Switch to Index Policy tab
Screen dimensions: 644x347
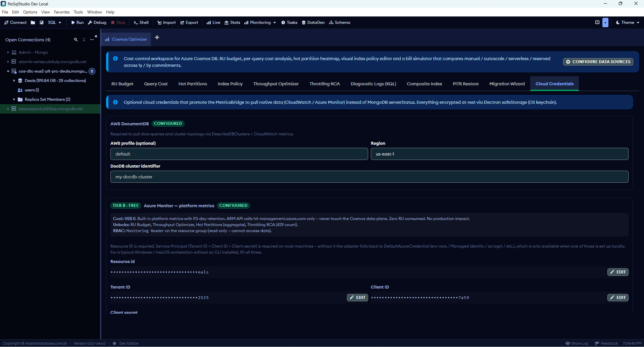[x=230, y=84]
